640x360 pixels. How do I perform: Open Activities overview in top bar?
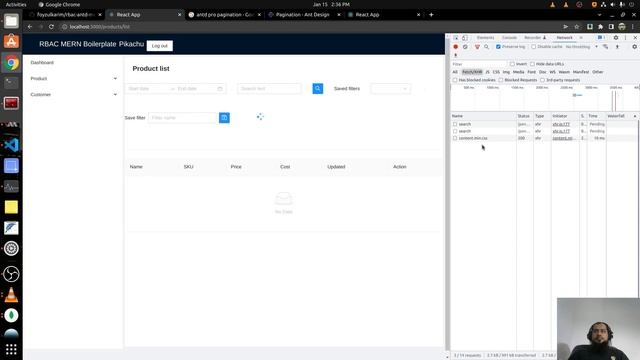click(16, 4)
